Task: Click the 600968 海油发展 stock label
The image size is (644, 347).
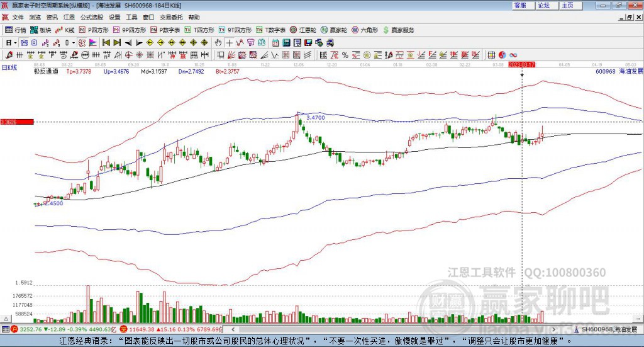Action: click(x=619, y=71)
